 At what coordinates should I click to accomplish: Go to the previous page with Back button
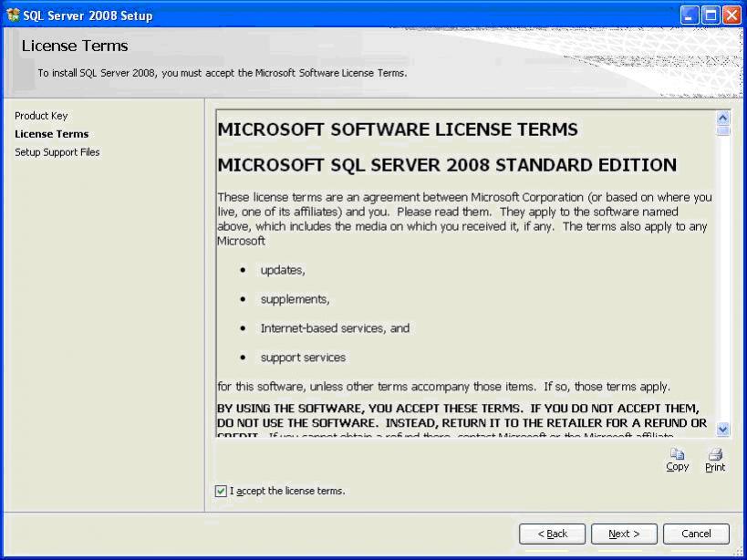552,534
